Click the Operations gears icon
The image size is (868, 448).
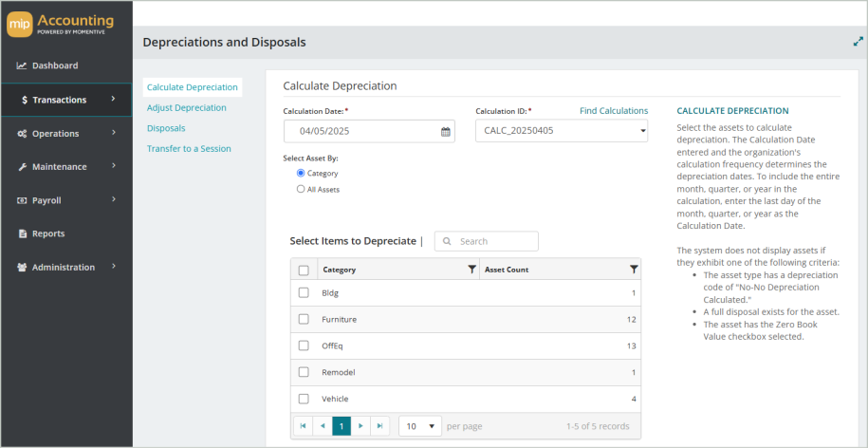point(22,134)
